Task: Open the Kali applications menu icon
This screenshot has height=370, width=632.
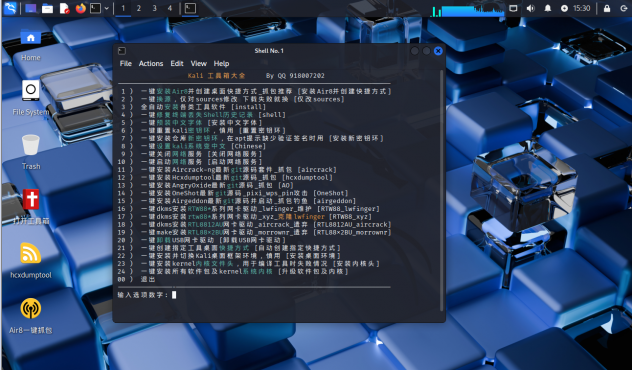Action: [x=10, y=8]
